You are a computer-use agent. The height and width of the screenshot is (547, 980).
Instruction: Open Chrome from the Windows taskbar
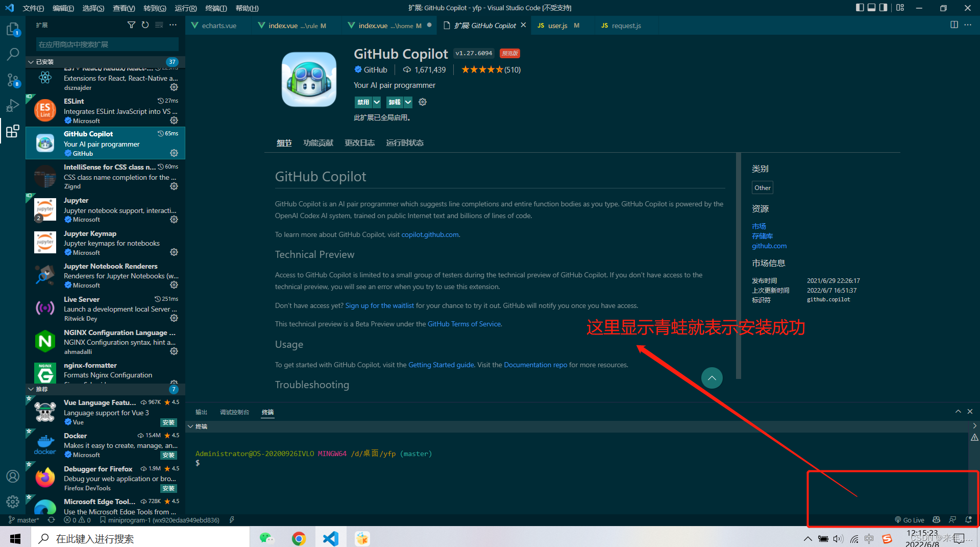tap(299, 538)
